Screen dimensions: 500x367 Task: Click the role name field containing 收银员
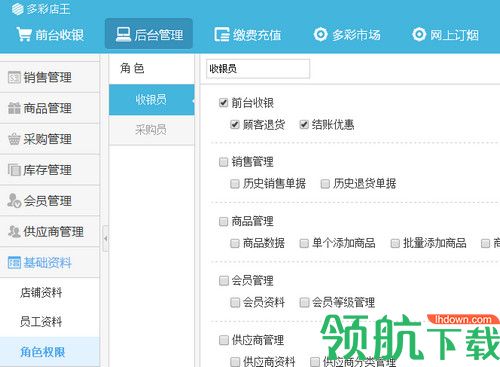coord(258,69)
